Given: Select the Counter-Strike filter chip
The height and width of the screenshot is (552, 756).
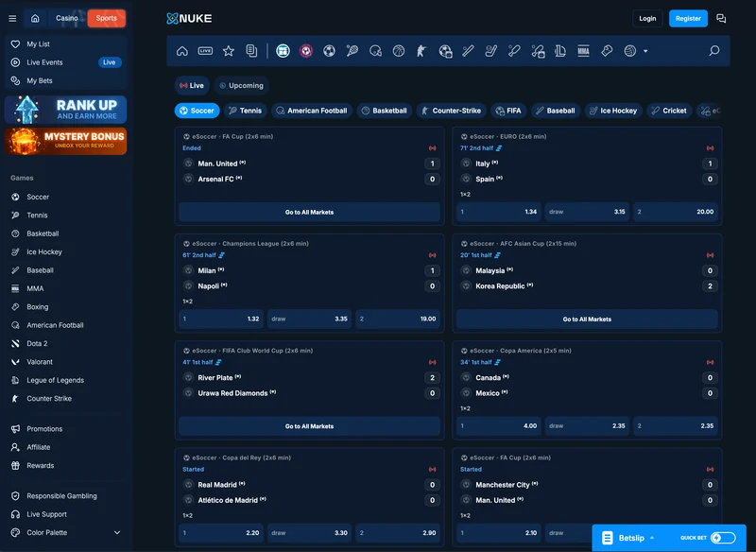Looking at the screenshot, I should tap(452, 111).
